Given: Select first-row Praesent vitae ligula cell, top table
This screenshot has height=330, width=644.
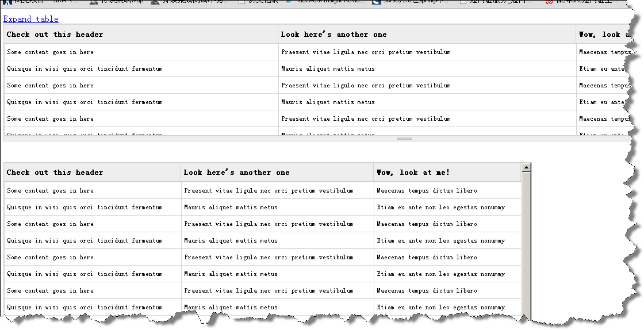Looking at the screenshot, I should click(427, 52).
